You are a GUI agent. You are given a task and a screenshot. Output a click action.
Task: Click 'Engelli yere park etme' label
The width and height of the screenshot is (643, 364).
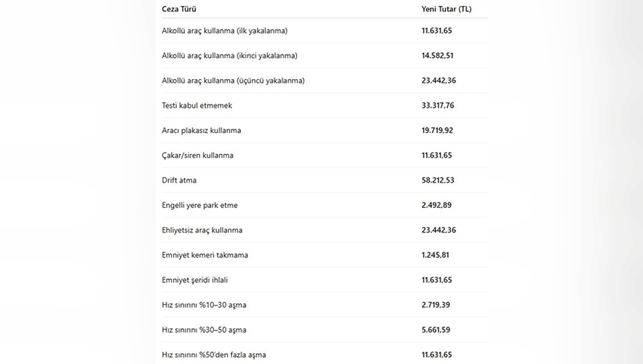(199, 205)
